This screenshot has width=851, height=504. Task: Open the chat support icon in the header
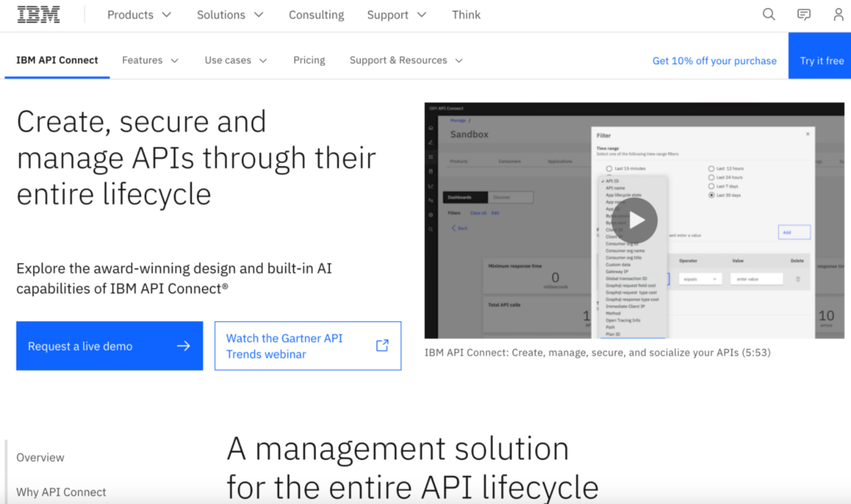point(804,14)
